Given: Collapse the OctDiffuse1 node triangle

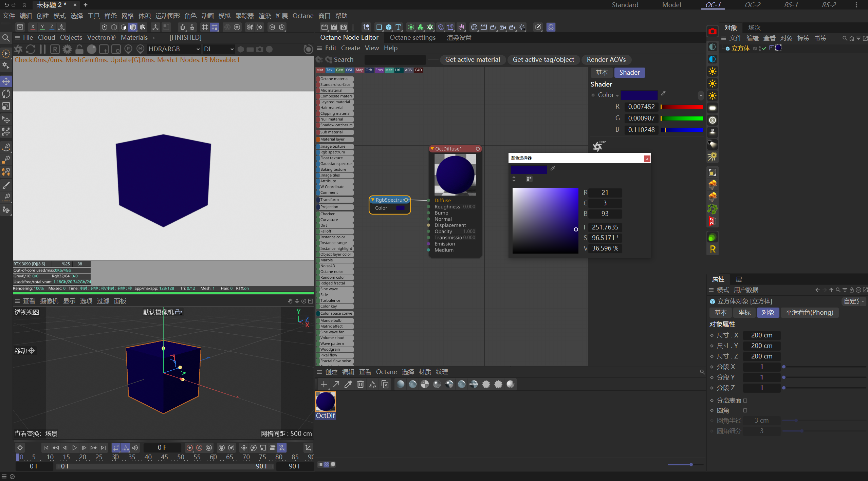Looking at the screenshot, I should (432, 149).
